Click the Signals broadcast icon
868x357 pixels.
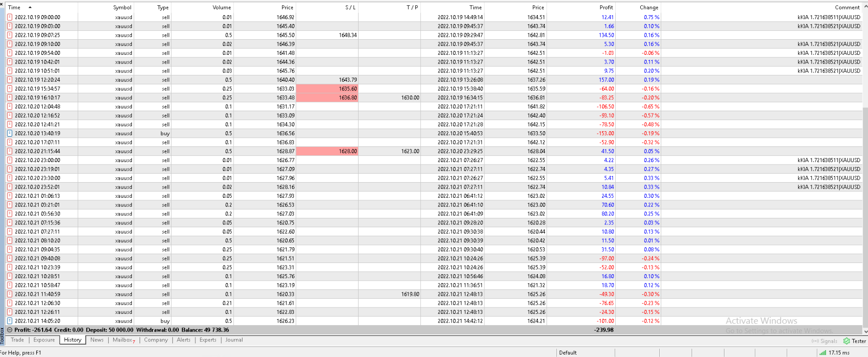pos(815,341)
